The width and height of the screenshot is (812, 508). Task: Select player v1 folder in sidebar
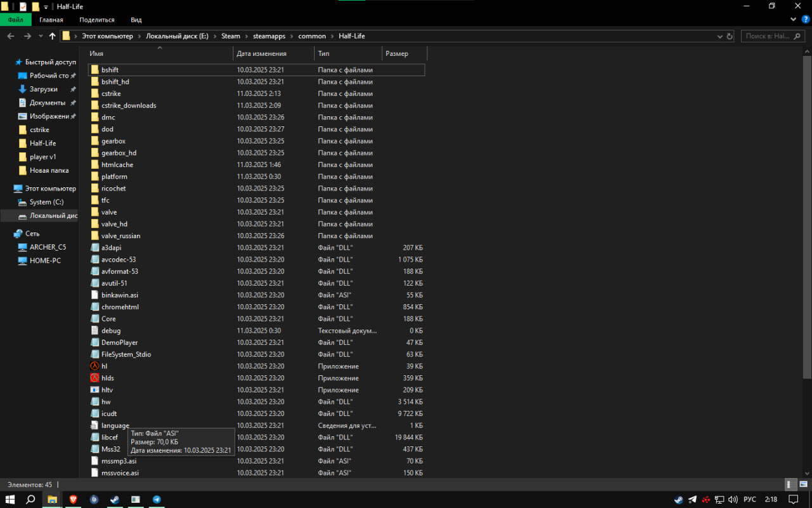pos(43,157)
